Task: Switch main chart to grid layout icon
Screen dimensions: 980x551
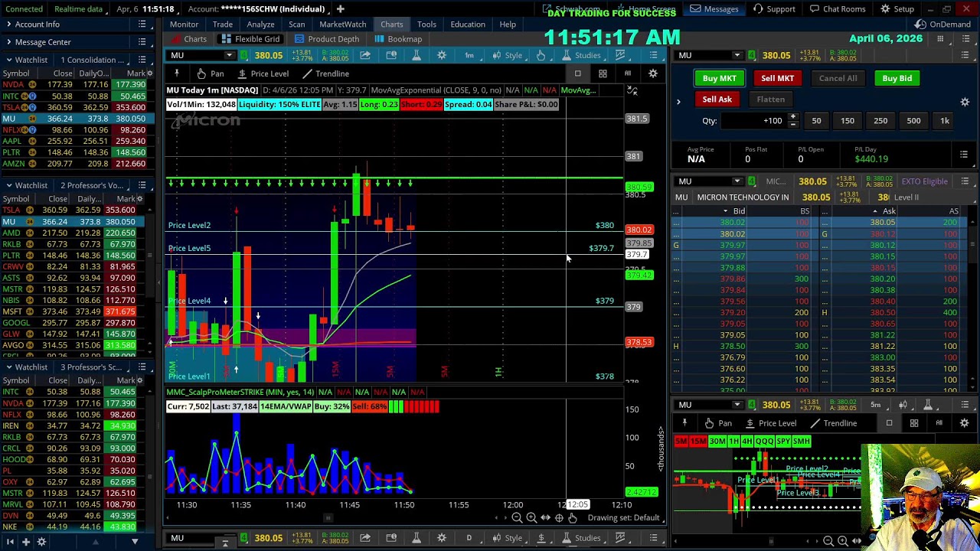Action: (x=603, y=73)
